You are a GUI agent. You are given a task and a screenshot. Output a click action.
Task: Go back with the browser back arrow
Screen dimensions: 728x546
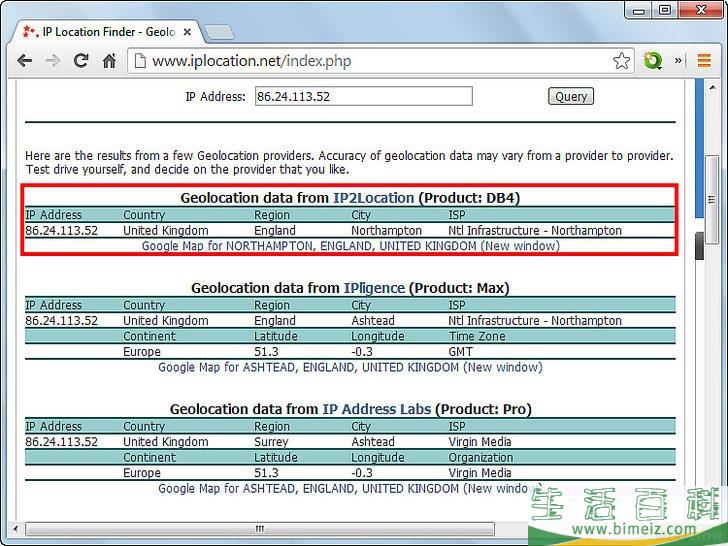pyautogui.click(x=25, y=61)
